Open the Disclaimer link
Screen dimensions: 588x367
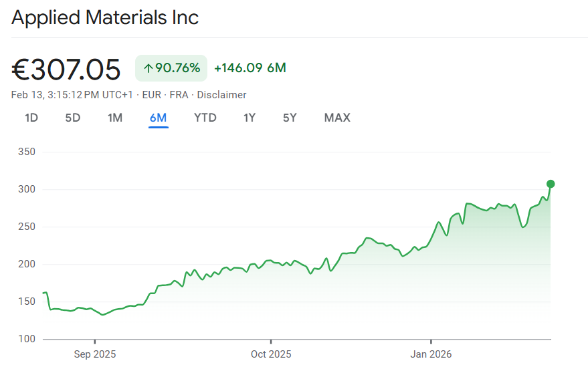[x=221, y=95]
